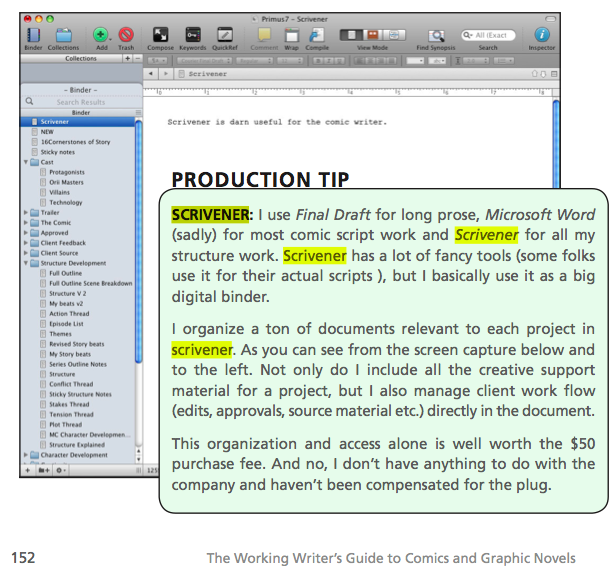This screenshot has width=615, height=576.
Task: Expand The Comic folder
Action: click(26, 223)
